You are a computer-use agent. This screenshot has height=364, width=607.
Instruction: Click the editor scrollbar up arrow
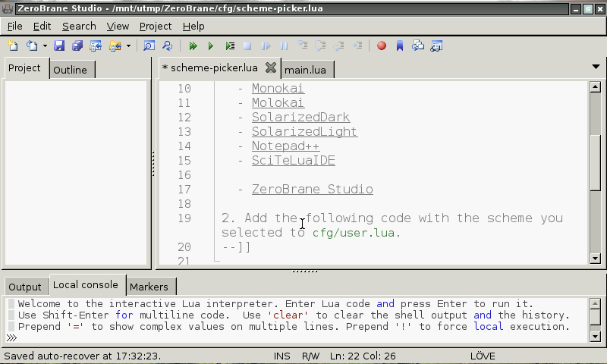596,86
